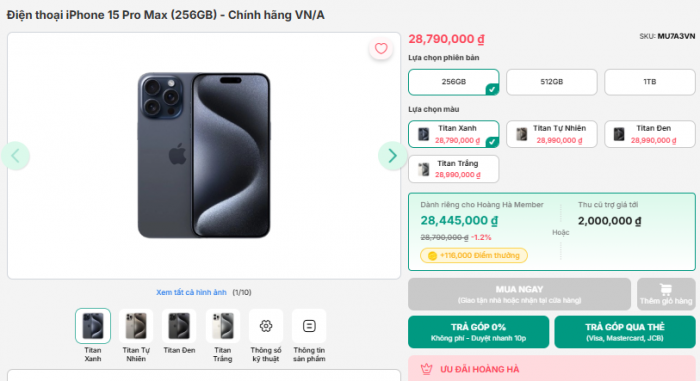Select TRẢ GÓP QUA THẺ card installment
Viewport: 700px width, 381px height.
click(625, 332)
